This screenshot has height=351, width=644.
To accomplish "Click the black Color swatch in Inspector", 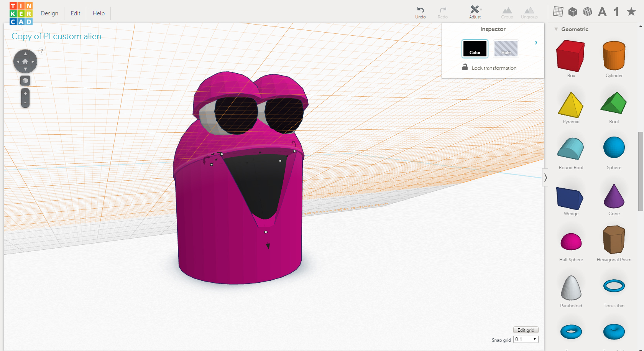I will 475,49.
